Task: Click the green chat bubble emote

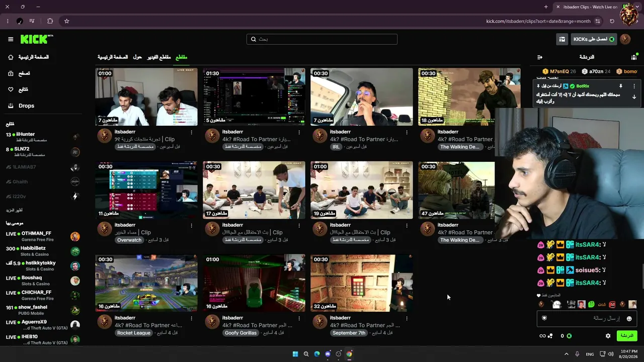Action: pos(591,304)
